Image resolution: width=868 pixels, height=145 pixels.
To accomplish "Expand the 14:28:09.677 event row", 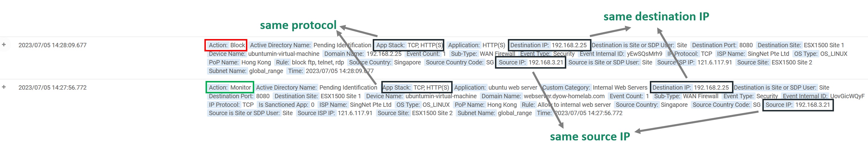I will (4, 45).
